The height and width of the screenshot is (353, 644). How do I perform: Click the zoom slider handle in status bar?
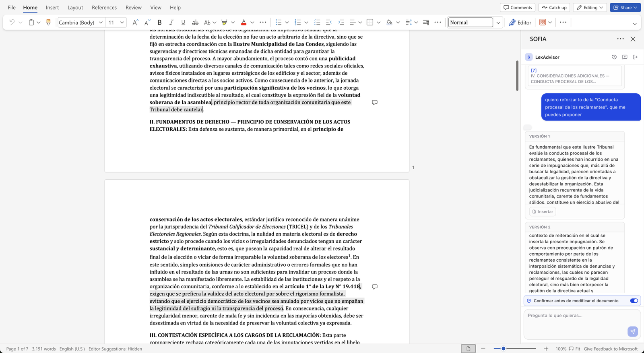[503, 349]
